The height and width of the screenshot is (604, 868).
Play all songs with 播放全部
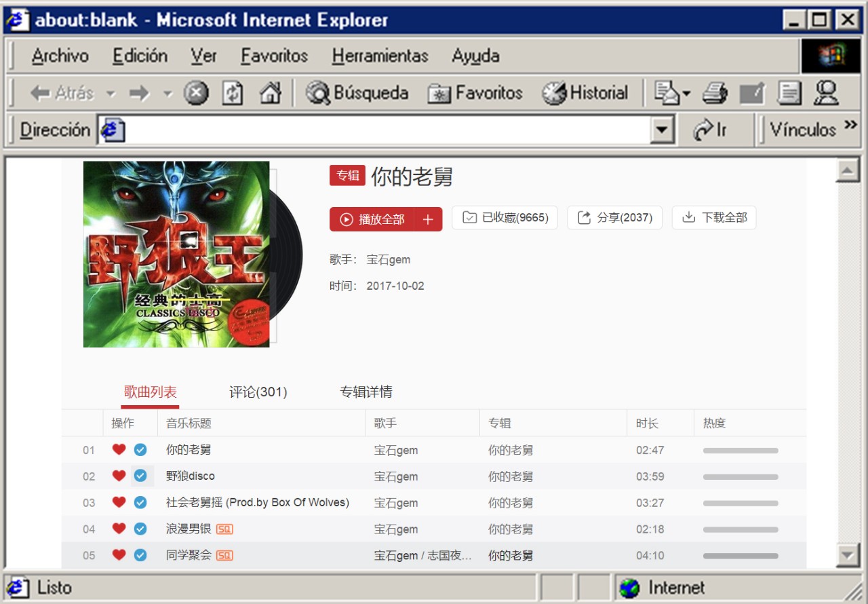point(372,219)
